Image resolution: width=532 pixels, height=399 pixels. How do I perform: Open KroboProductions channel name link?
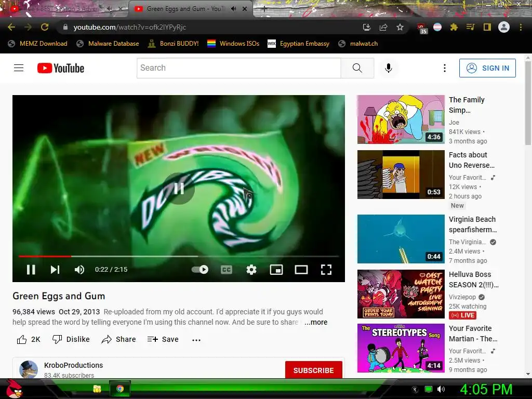pos(73,365)
